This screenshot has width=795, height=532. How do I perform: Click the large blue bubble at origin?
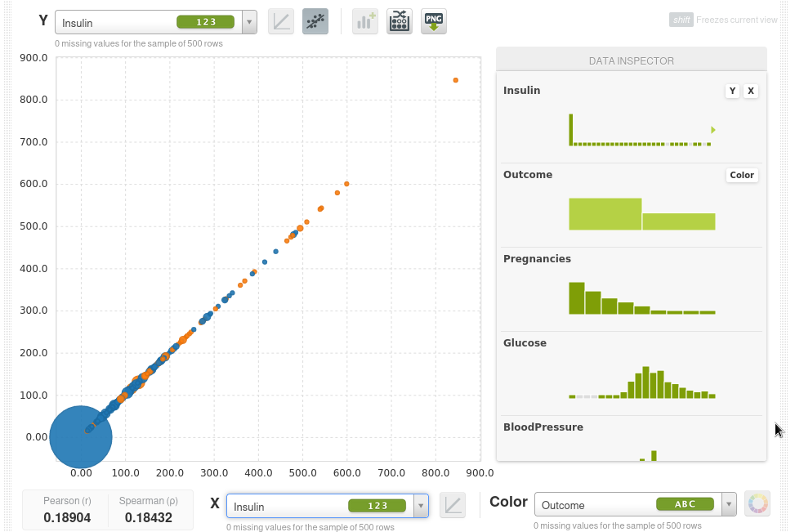point(80,437)
